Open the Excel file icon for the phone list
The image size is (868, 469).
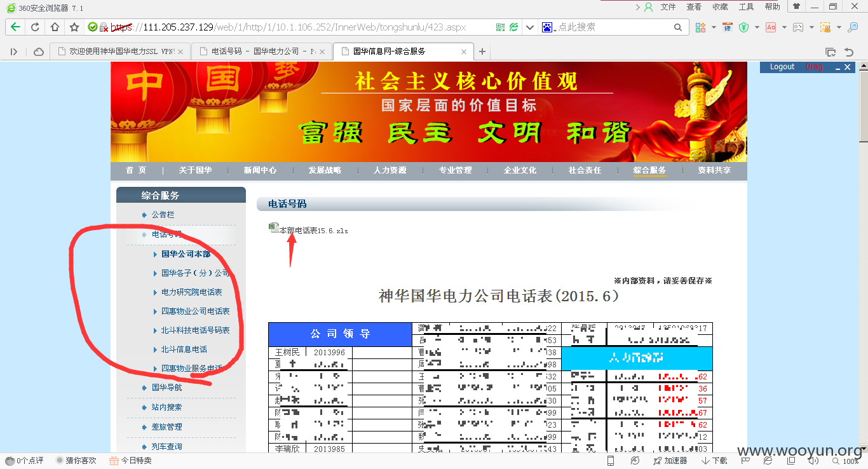(x=274, y=227)
